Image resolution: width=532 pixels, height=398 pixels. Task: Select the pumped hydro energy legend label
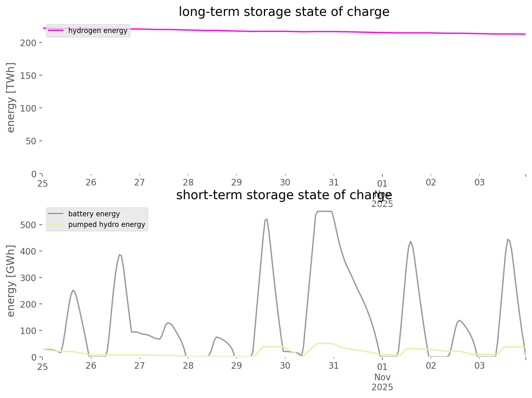click(x=107, y=225)
